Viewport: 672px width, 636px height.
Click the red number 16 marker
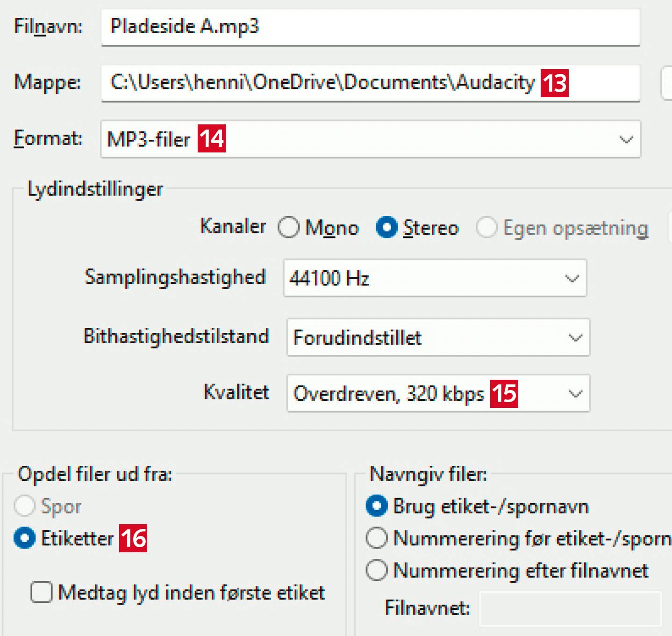pos(133,538)
